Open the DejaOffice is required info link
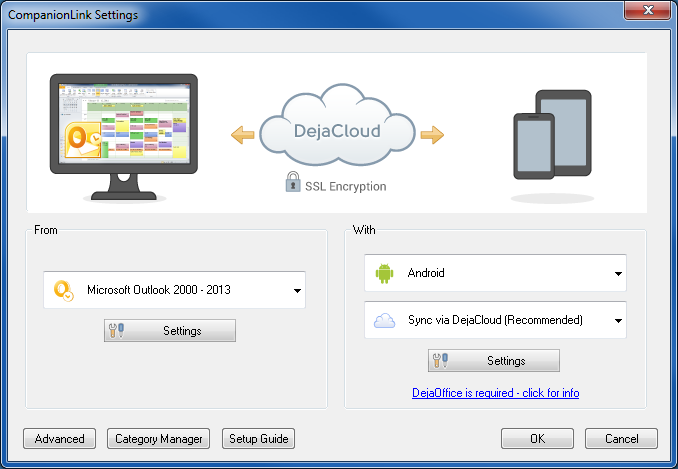 [496, 393]
